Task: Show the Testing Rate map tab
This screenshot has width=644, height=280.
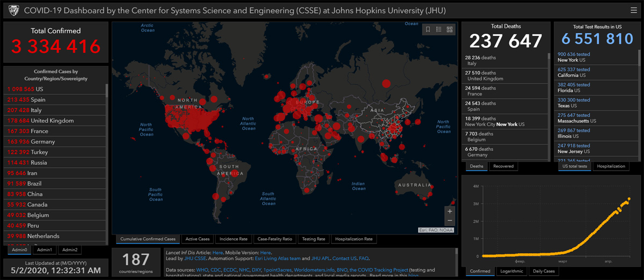Action: pos(313,239)
